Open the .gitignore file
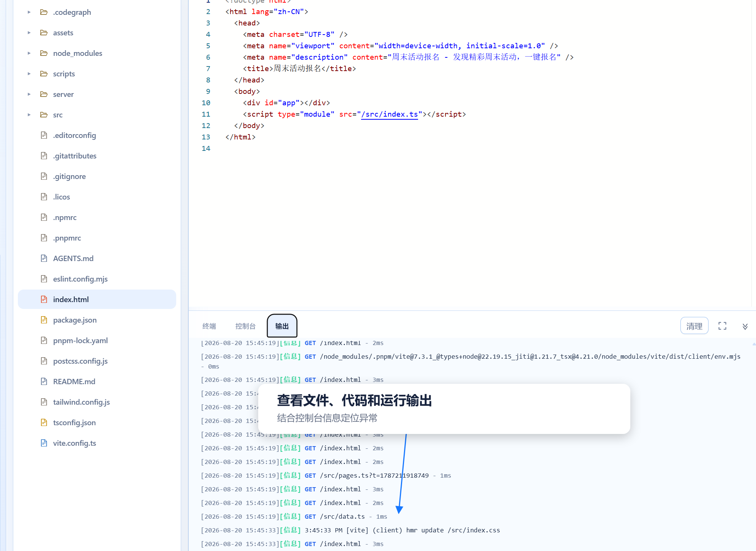Screen dimensions: 756x551 point(69,176)
